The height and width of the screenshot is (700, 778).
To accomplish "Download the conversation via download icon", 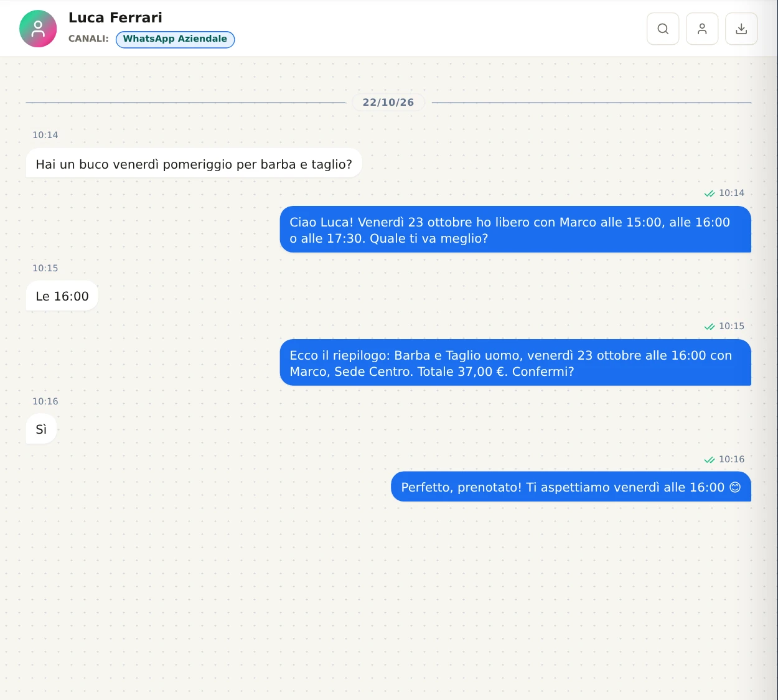I will (741, 29).
